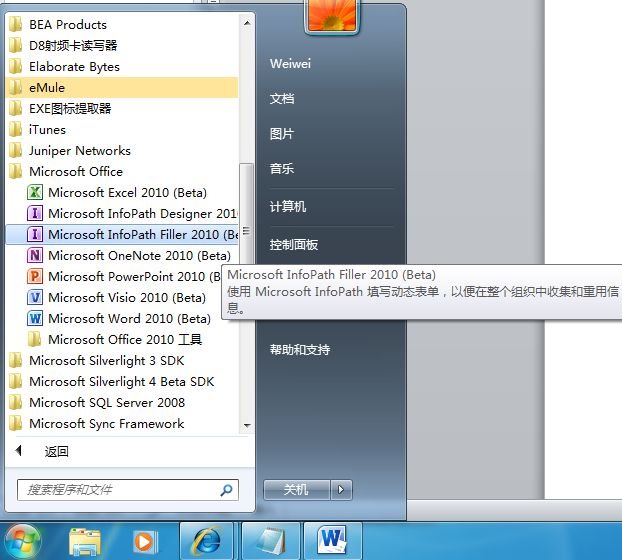The height and width of the screenshot is (560, 622).
Task: Select Microsoft PowerPoint 2010 entry text
Action: pyautogui.click(x=135, y=276)
